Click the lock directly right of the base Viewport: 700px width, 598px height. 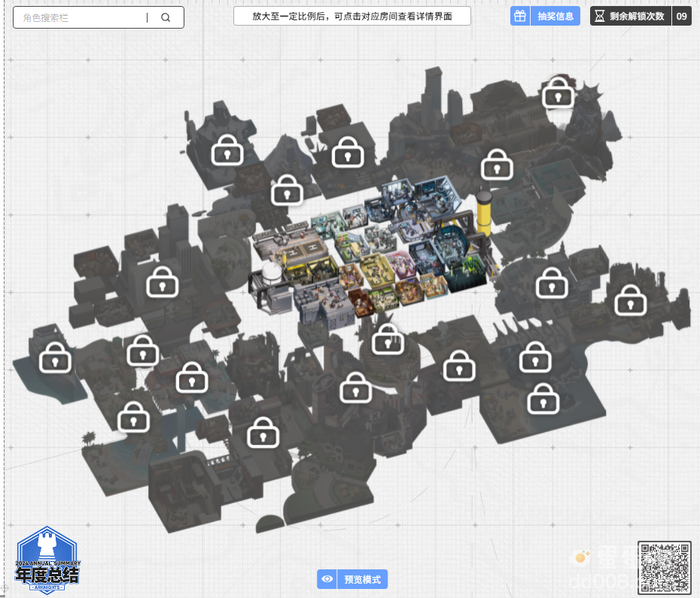point(552,283)
